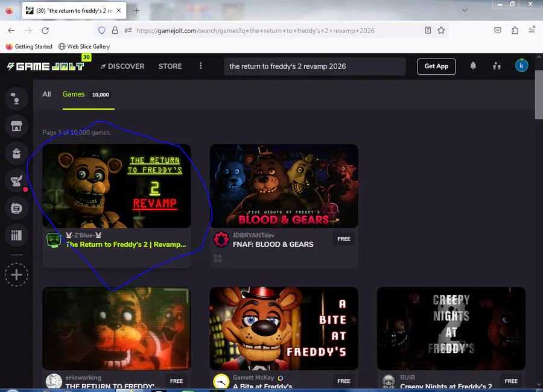Viewport: 543px width, 392px height.
Task: Open the sidebar backpack icon
Action: (16, 153)
